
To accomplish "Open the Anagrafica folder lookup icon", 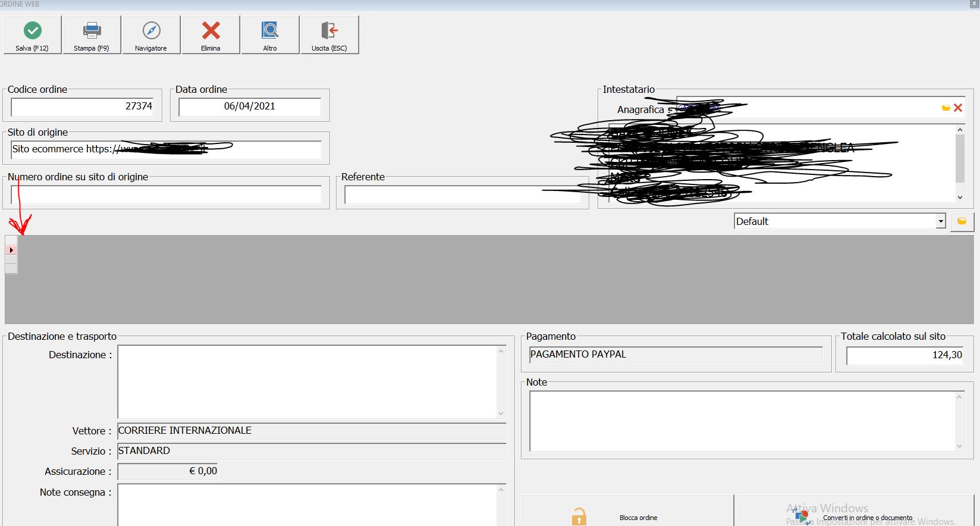I will 946,108.
